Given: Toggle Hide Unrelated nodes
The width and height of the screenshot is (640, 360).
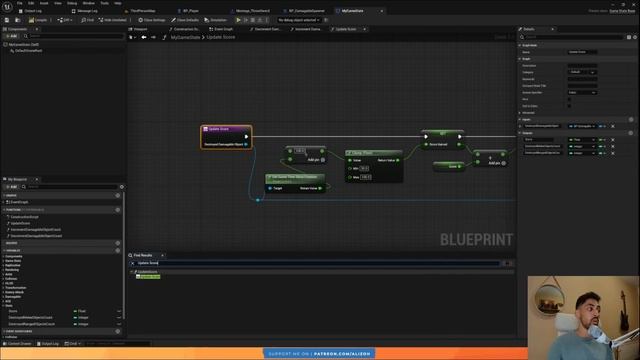Looking at the screenshot, I should pyautogui.click(x=113, y=20).
